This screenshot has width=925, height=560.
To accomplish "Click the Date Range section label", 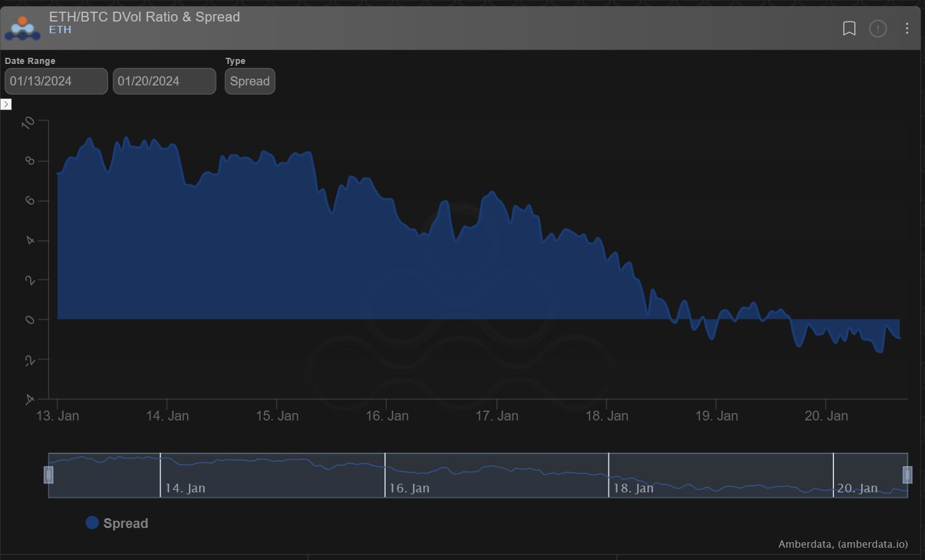I will 30,60.
